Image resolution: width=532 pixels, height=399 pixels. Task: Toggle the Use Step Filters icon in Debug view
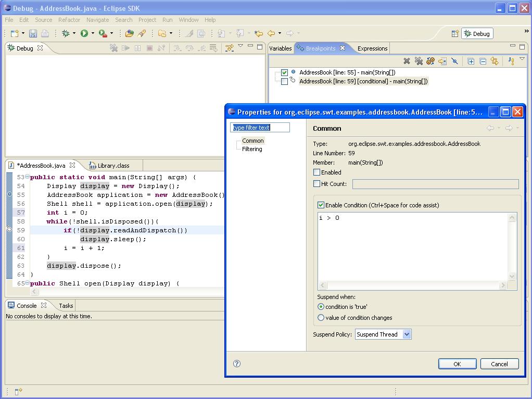(230, 48)
